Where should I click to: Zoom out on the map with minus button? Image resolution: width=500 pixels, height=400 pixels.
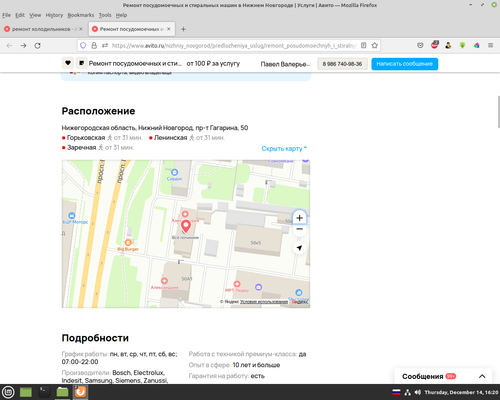299,229
